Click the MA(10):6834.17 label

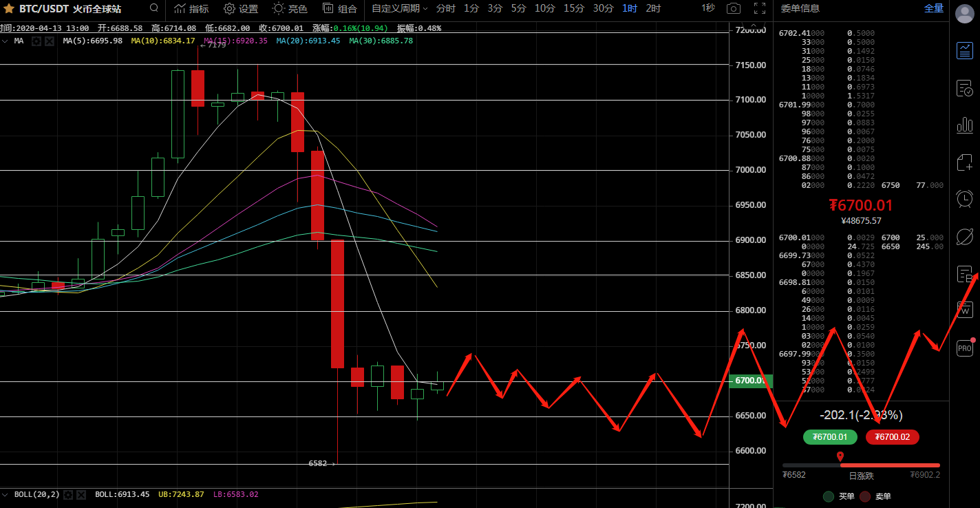coord(163,41)
